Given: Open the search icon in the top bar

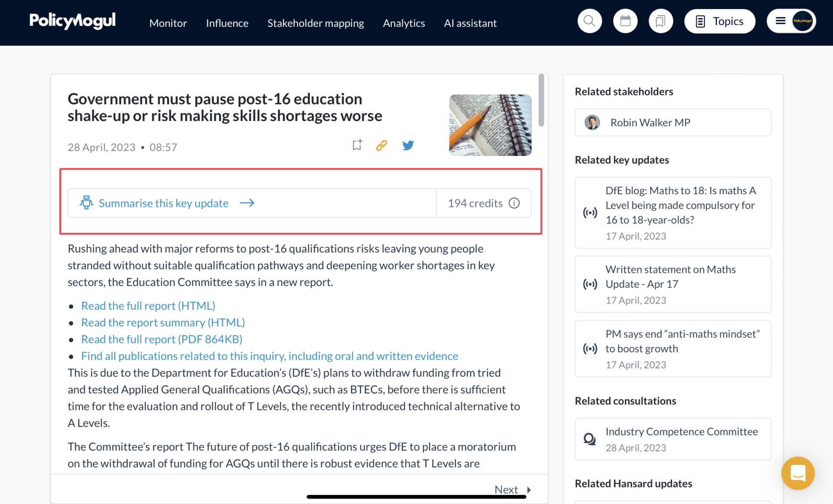Looking at the screenshot, I should tap(589, 20).
